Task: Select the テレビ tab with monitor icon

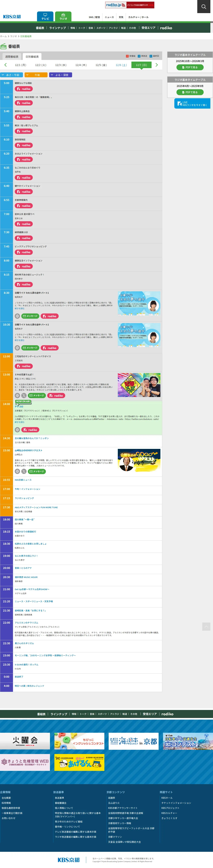Action: pos(45,16)
